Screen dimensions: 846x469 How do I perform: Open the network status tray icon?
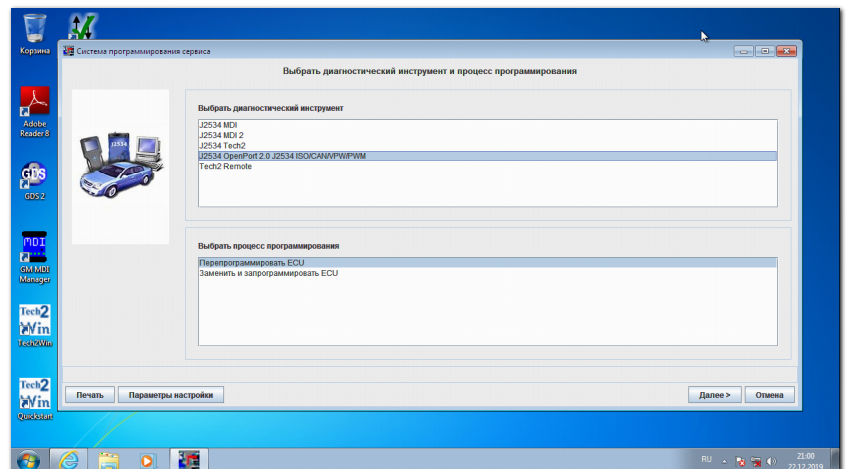tap(756, 461)
